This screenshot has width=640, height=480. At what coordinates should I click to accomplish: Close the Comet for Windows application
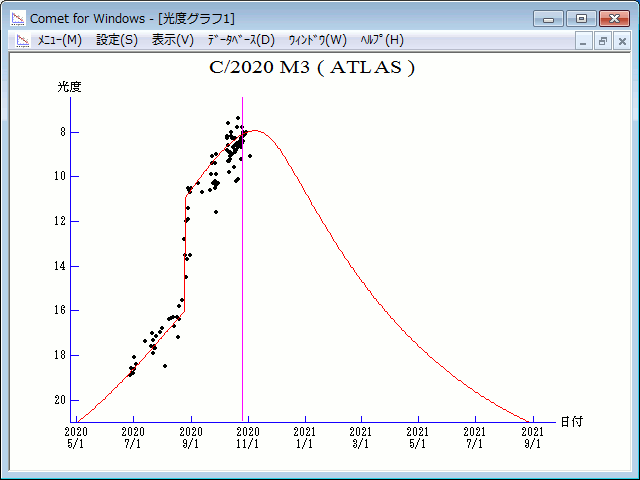tap(613, 18)
